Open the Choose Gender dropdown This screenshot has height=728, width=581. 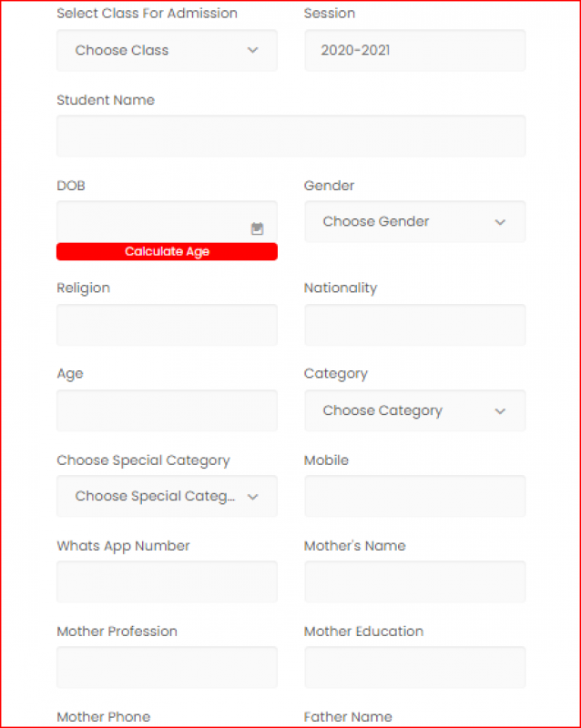[x=414, y=221]
